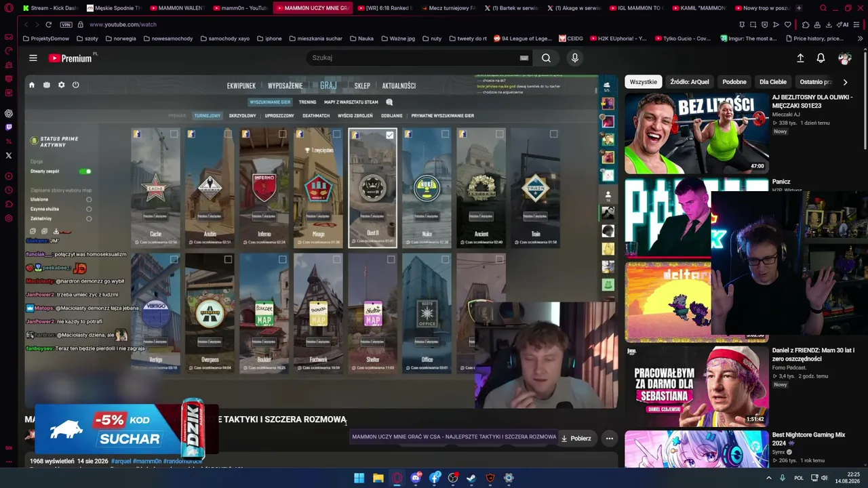Show more filter chips with right arrow

click(845, 82)
